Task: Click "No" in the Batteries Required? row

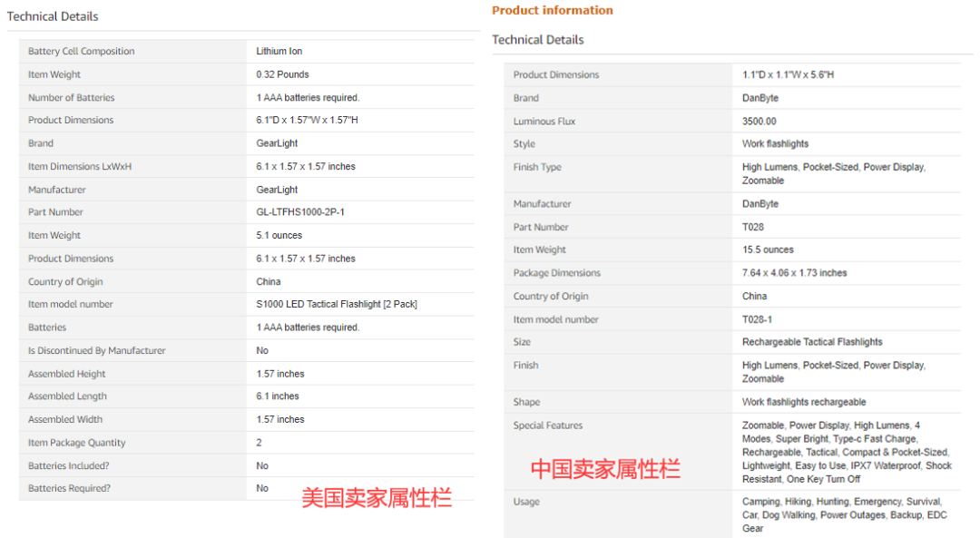Action: click(262, 488)
